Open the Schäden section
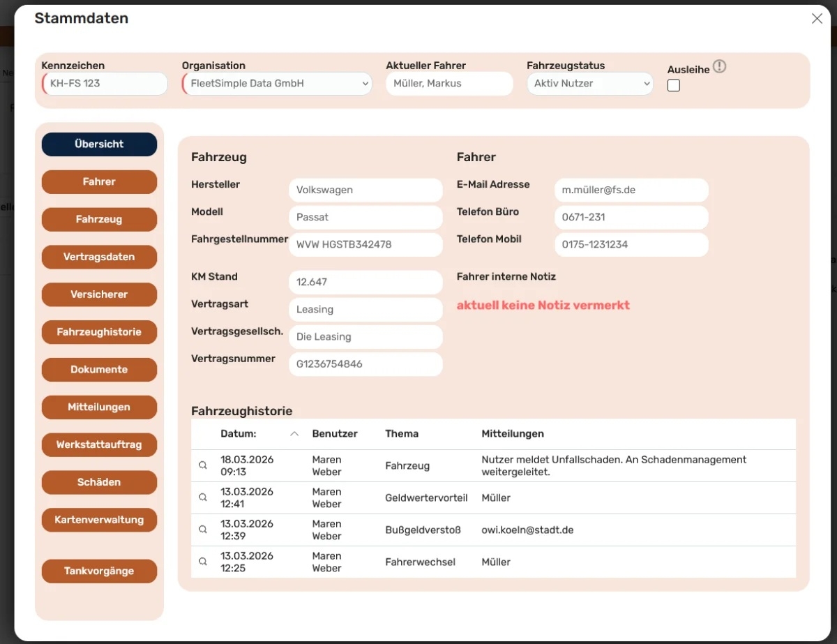 coord(99,483)
